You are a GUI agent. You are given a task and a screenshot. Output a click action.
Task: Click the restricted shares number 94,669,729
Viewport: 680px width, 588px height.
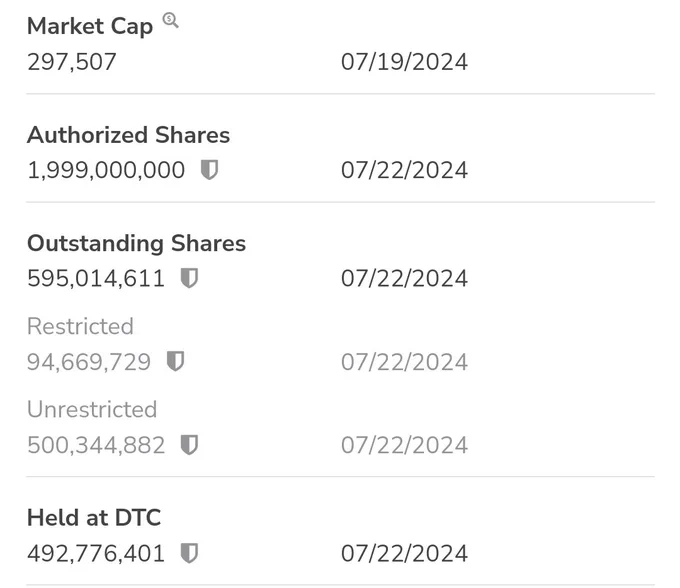pyautogui.click(x=89, y=362)
